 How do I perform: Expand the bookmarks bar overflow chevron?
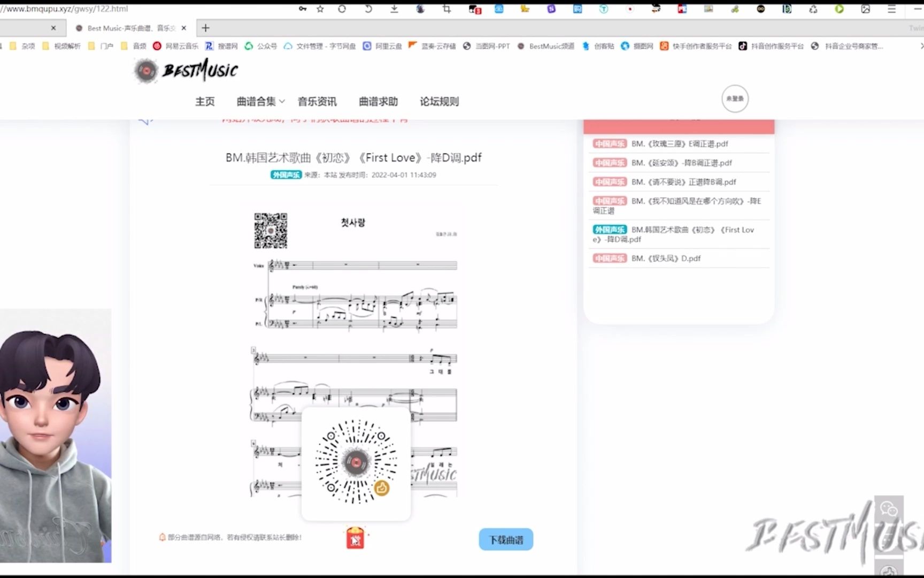click(921, 46)
